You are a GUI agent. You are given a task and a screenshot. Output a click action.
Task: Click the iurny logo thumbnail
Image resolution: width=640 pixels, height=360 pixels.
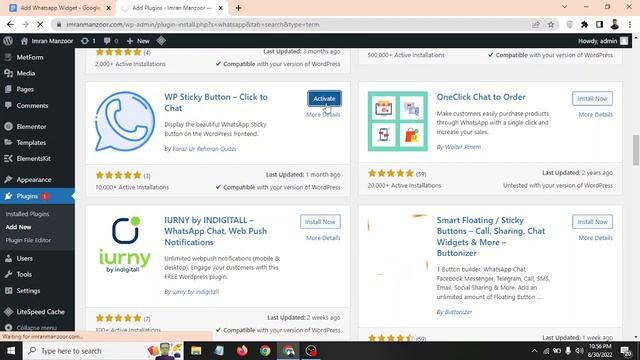tap(125, 244)
